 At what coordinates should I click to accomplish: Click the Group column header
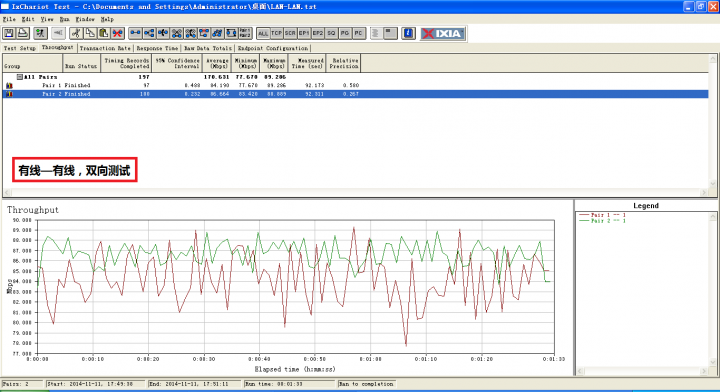(32, 63)
